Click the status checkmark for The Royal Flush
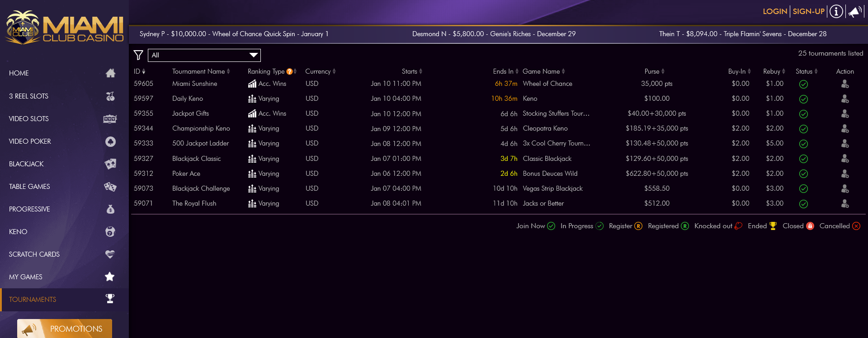 pos(803,204)
